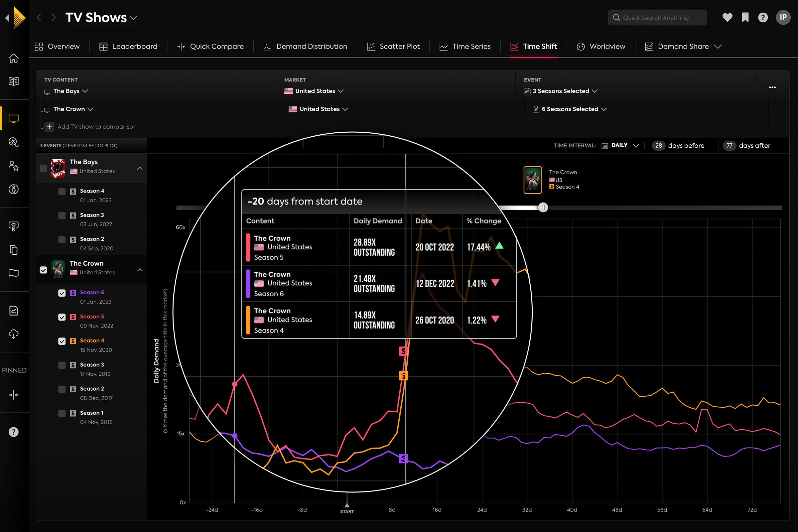Screen dimensions: 798x532
Task: Open the flag icon in the sidebar
Action: click(14, 273)
